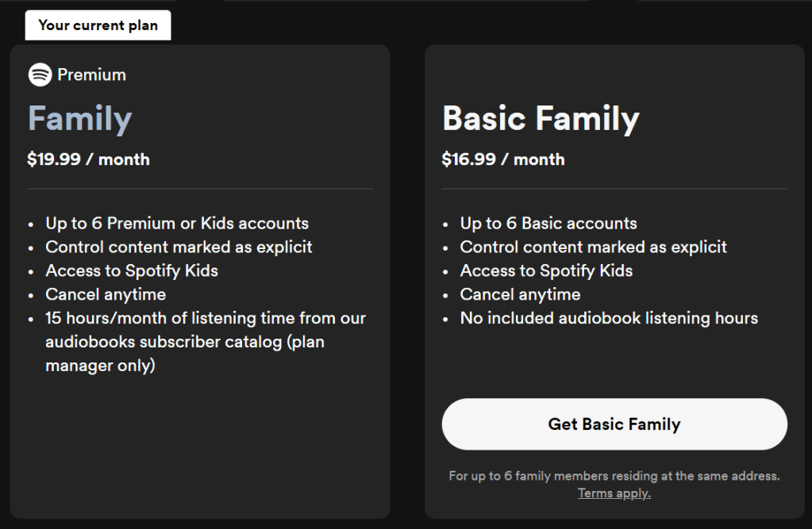This screenshot has height=529, width=812.
Task: Click "Up to 6 Premium or Kids accounts"
Action: click(x=177, y=223)
